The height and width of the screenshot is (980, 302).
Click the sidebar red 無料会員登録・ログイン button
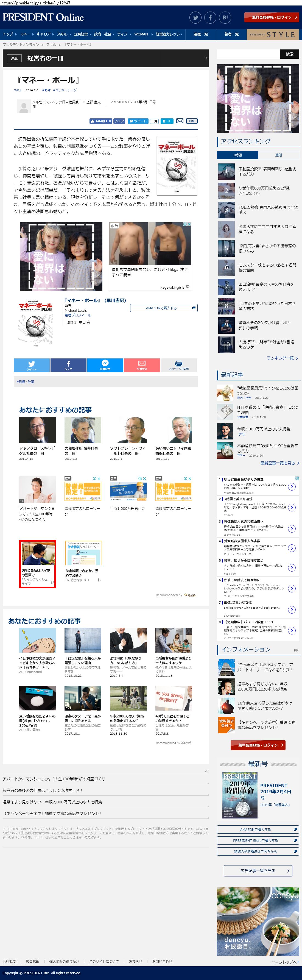258,745
